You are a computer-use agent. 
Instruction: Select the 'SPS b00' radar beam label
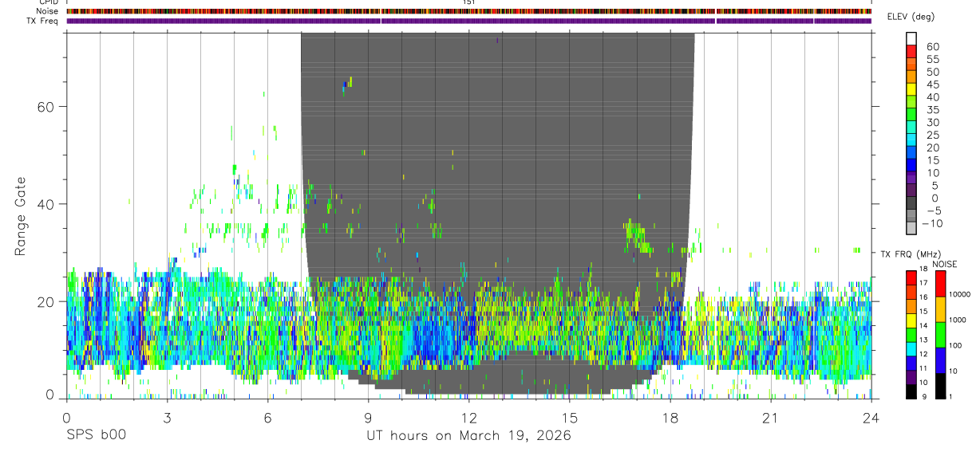[96, 436]
